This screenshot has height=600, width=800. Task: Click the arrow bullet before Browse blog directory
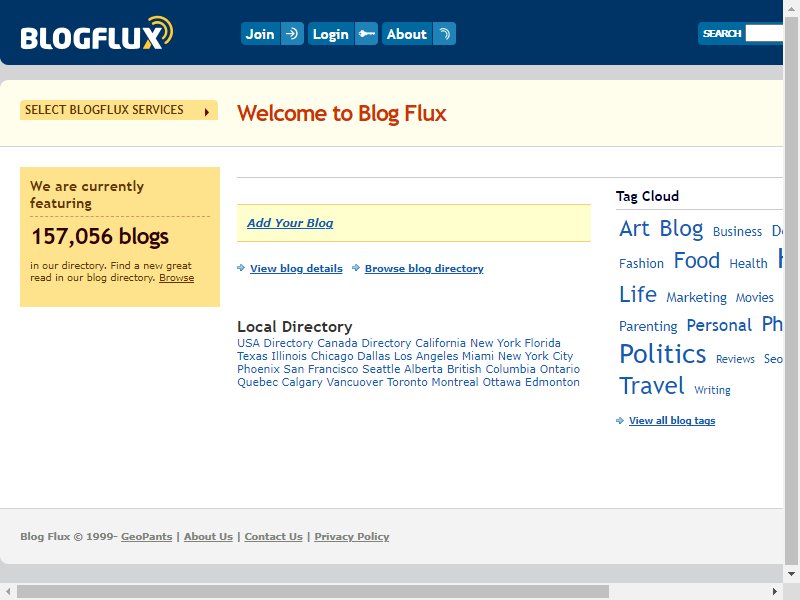[x=356, y=268]
